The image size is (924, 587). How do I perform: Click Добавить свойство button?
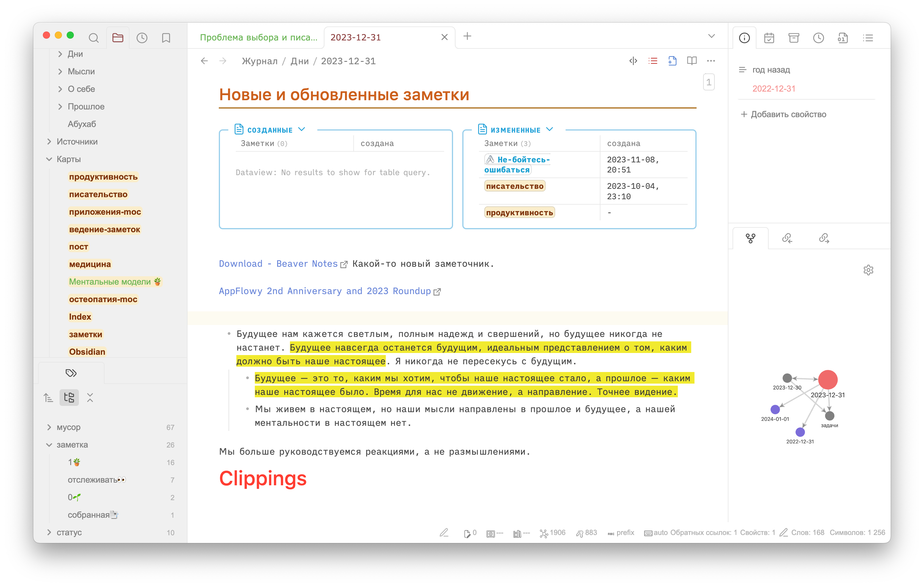pyautogui.click(x=783, y=114)
